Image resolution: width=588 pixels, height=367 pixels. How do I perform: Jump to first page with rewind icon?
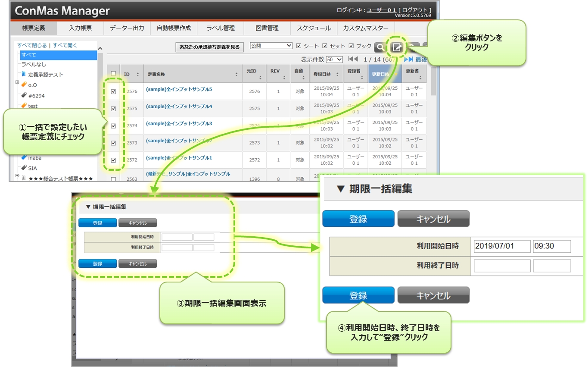(x=353, y=59)
